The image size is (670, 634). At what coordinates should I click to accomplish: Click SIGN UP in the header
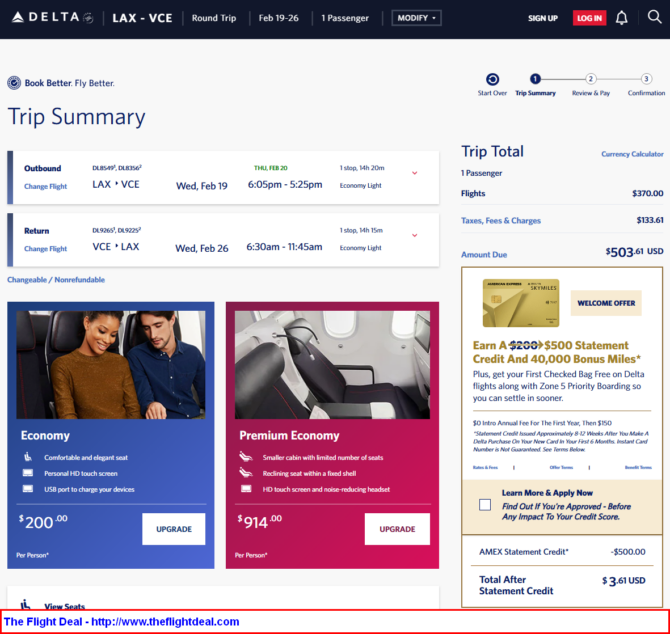[543, 18]
